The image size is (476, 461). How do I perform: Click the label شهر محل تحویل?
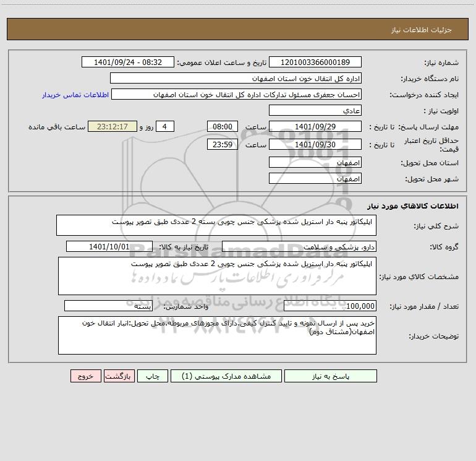coord(431,179)
